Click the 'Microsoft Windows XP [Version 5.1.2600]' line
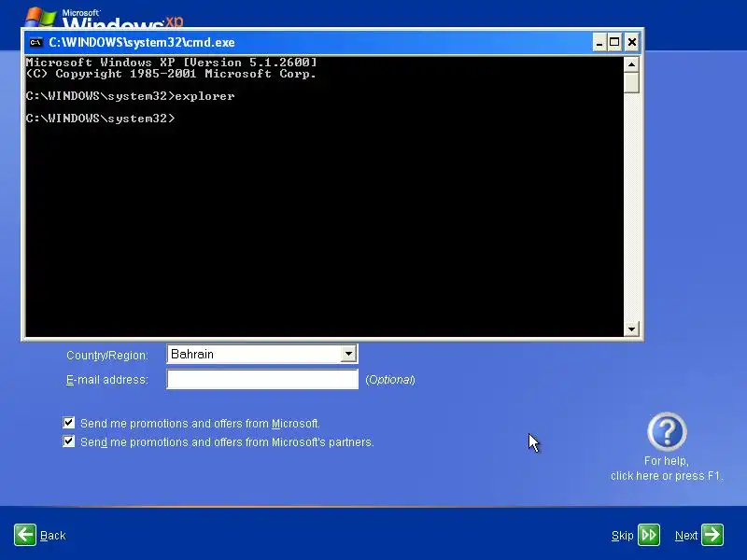The image size is (747, 560). coord(172,63)
